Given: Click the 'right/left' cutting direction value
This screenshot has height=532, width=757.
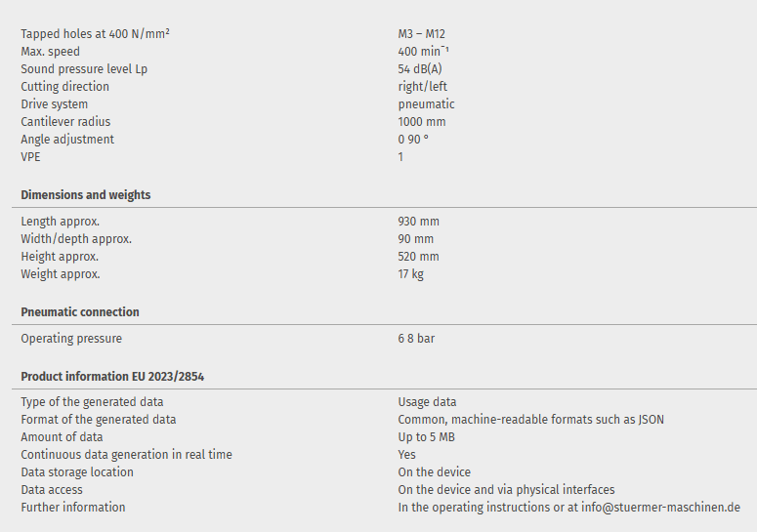Looking at the screenshot, I should 423,87.
